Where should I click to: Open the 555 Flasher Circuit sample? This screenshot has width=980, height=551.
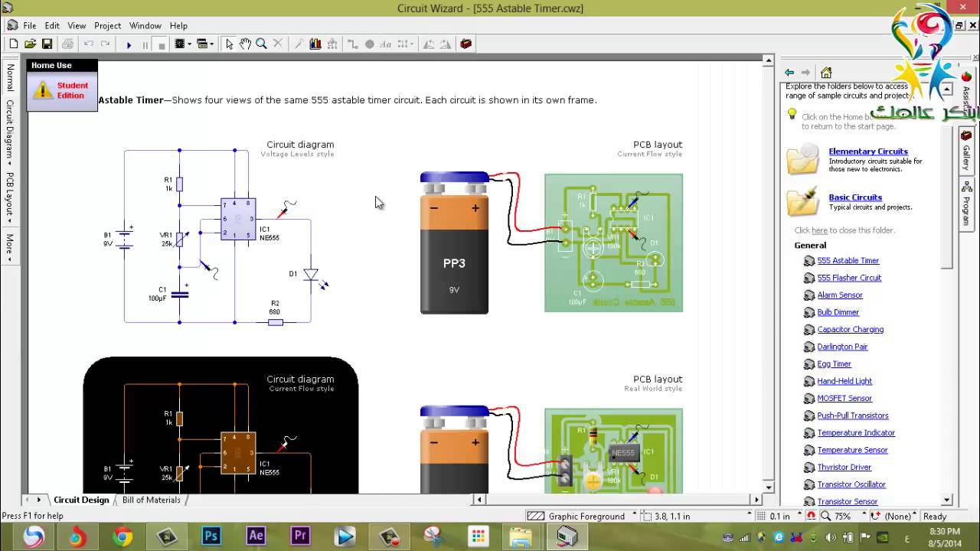click(x=849, y=278)
